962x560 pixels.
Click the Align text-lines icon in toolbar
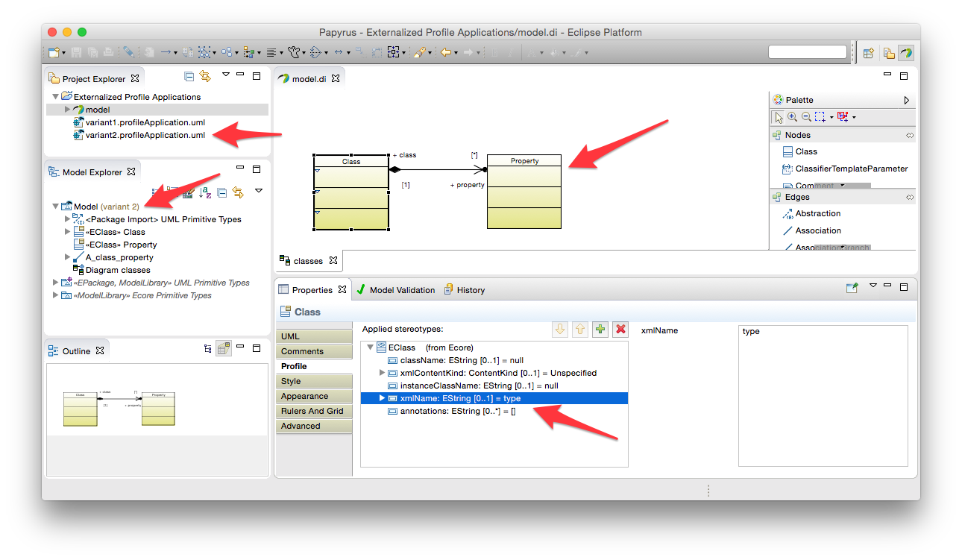[271, 53]
